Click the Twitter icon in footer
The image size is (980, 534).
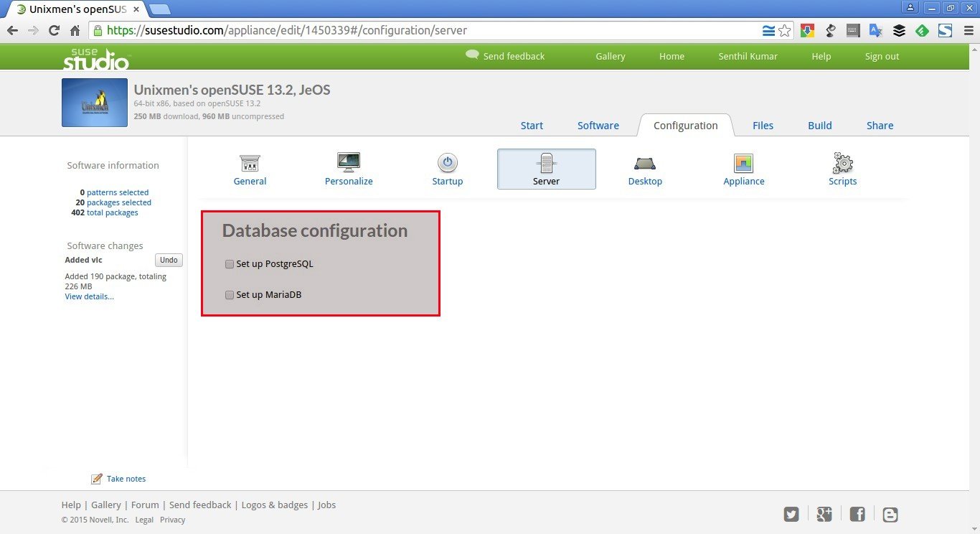tap(791, 514)
